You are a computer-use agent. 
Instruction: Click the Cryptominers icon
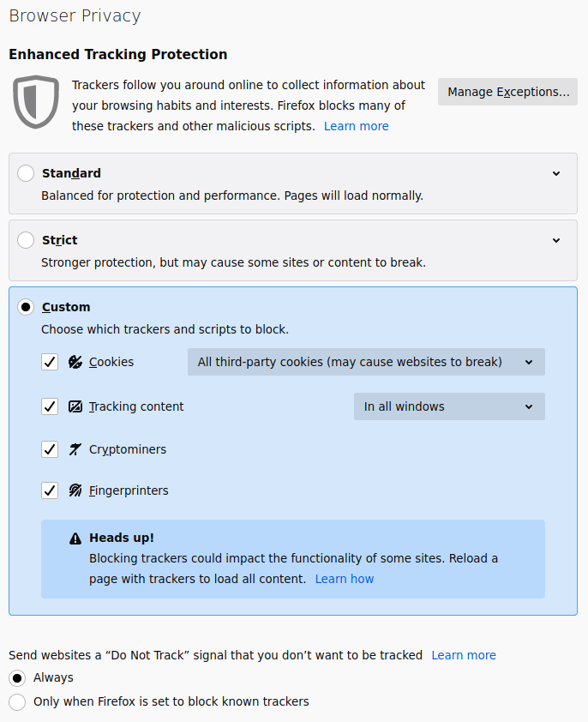click(75, 449)
